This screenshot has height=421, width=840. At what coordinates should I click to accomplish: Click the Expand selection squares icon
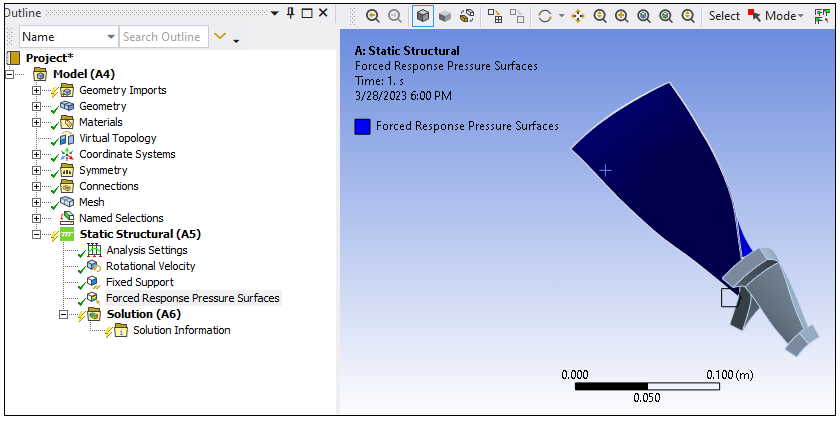(495, 16)
